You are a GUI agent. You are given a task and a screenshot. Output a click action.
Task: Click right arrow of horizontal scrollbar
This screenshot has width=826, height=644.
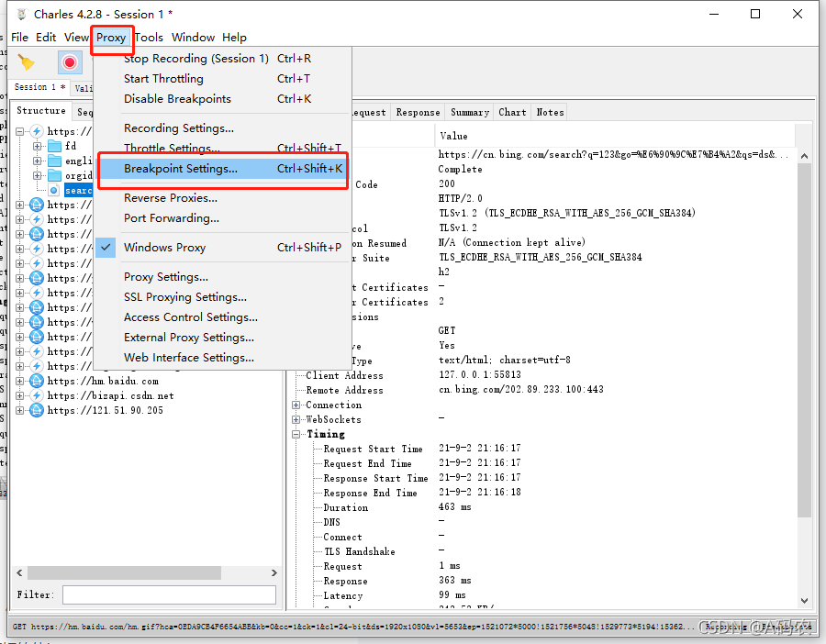273,573
